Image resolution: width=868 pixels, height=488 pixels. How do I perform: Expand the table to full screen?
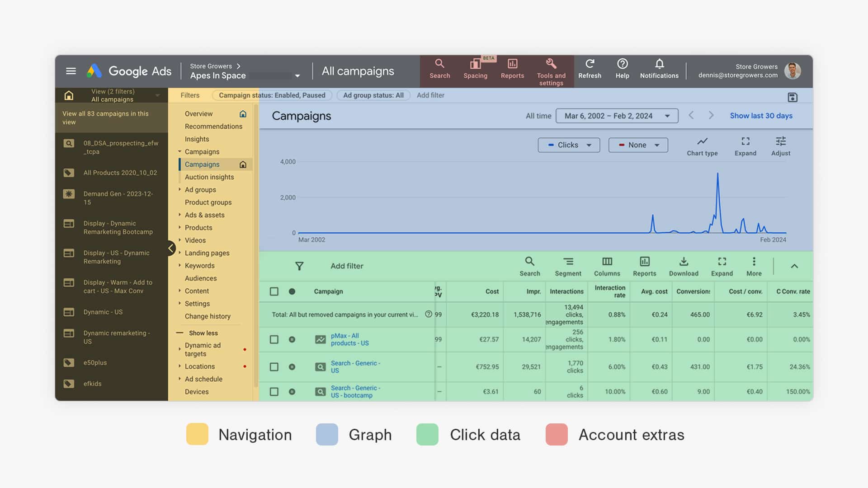tap(722, 267)
